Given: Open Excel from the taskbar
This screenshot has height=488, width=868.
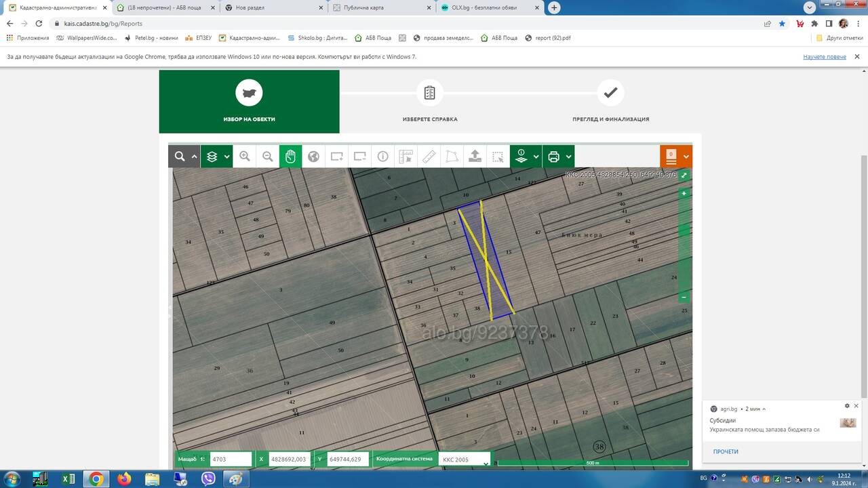Looking at the screenshot, I should 68,479.
